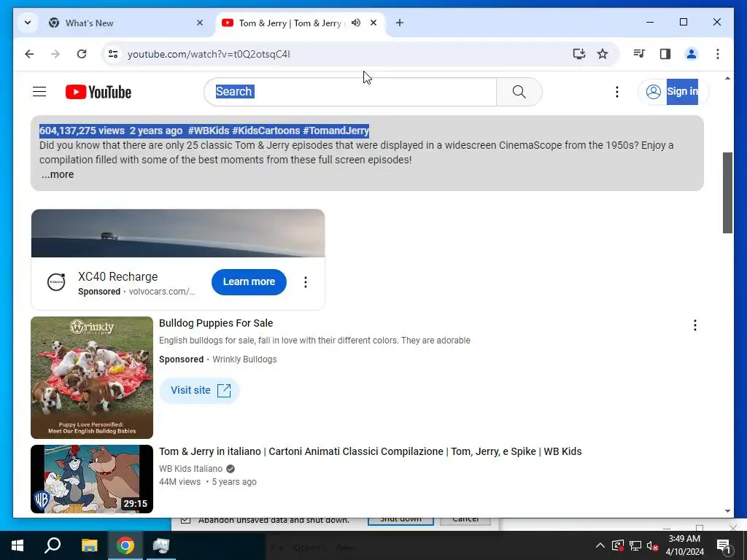Open the #KidsCartoons hashtag
Screen dimensions: 747x560
[266, 131]
